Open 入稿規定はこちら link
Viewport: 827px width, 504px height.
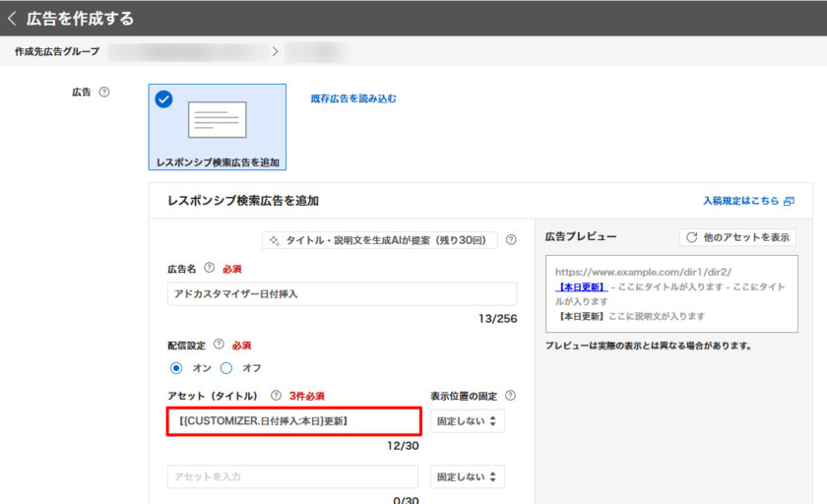coord(747,201)
